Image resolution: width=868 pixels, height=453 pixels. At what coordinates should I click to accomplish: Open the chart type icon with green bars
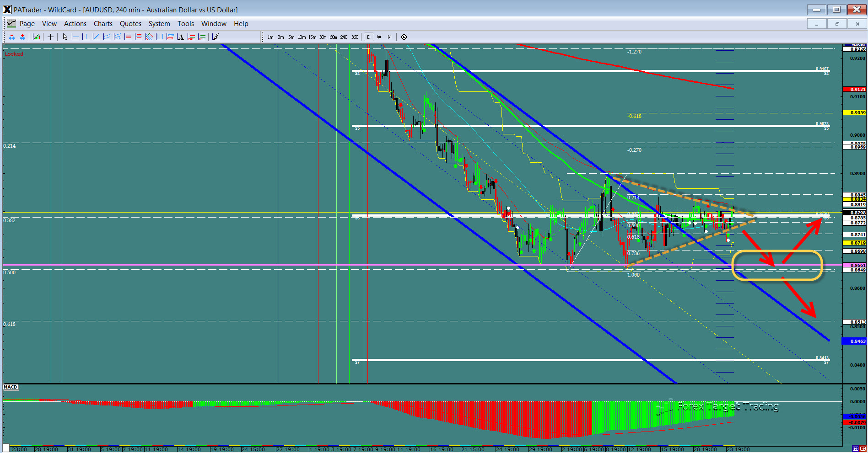coord(37,37)
